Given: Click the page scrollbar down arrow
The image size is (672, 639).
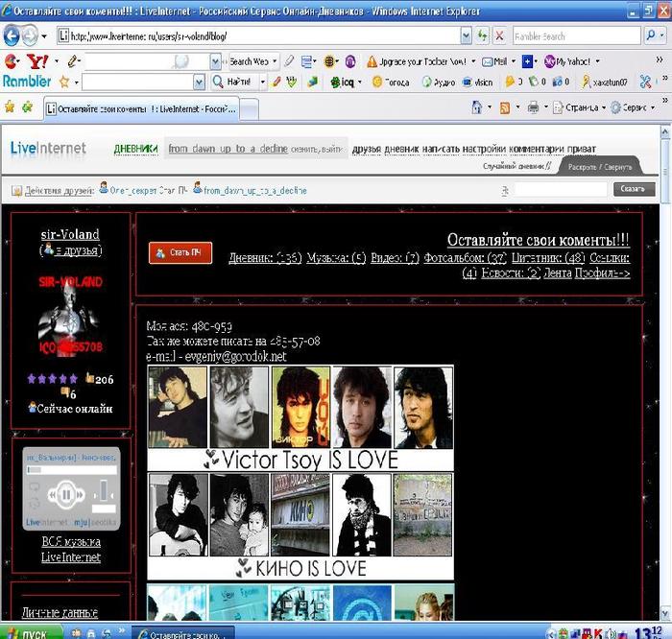Looking at the screenshot, I should (x=665, y=613).
